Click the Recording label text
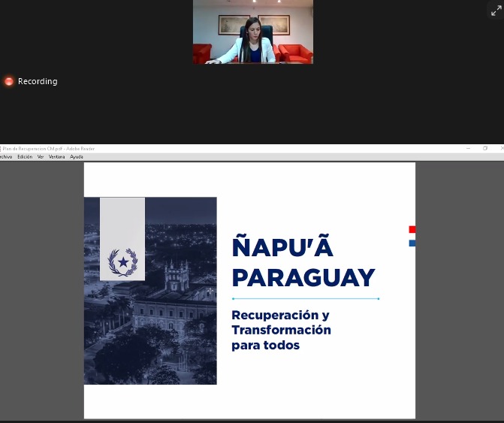 pyautogui.click(x=38, y=81)
